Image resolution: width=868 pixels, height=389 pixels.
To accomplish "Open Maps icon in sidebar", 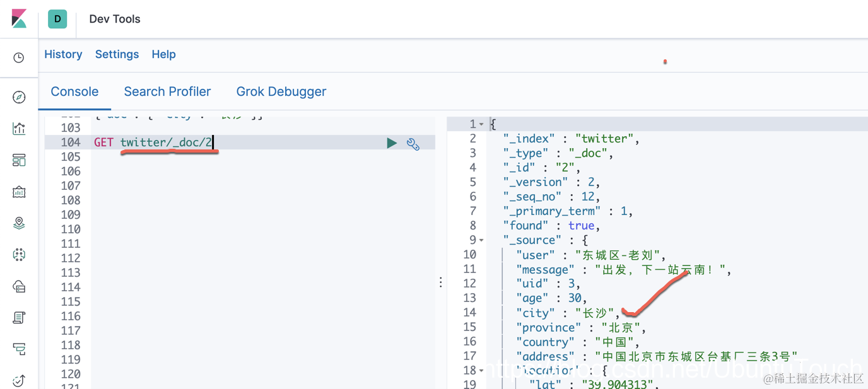I will tap(19, 223).
